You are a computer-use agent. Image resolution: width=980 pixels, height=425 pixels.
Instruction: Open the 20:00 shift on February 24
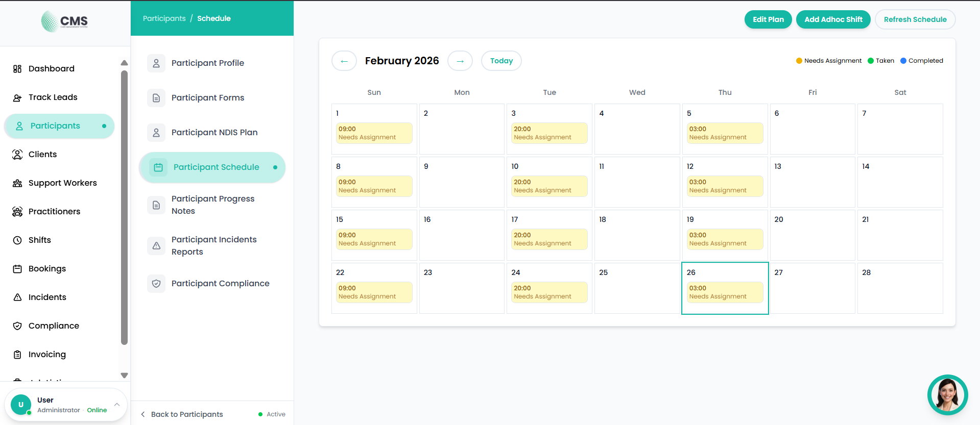[x=549, y=292]
